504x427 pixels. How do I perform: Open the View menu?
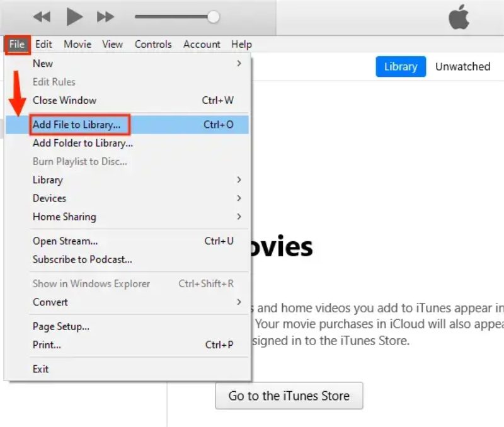[113, 44]
